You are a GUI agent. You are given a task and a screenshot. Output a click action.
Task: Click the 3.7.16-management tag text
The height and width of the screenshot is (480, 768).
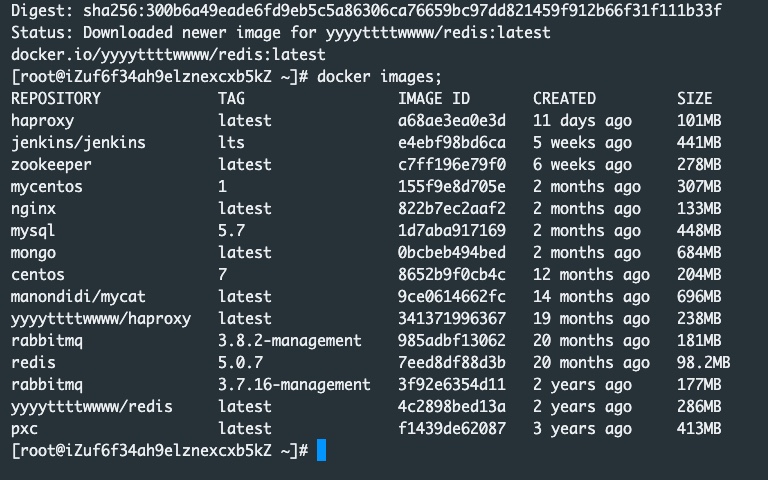(x=294, y=384)
